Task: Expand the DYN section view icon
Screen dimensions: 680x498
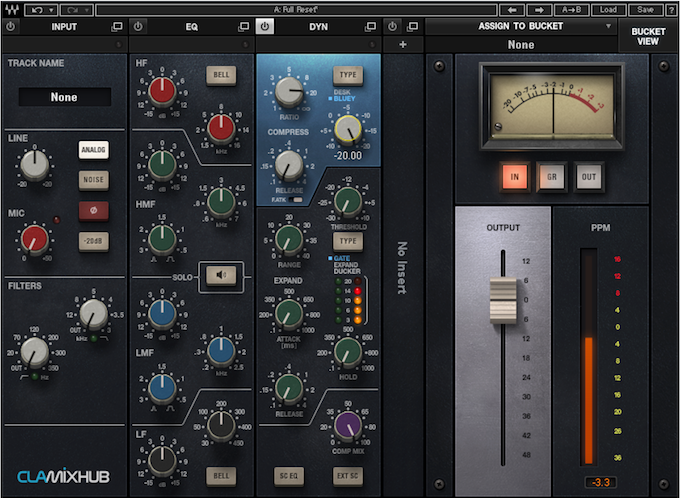Action: coord(370,27)
